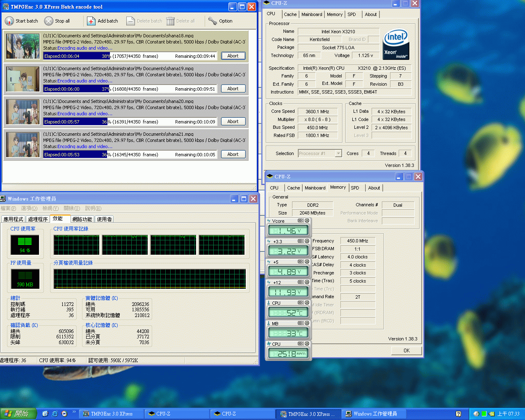Open 關機(U) menu in Task Manager
Screen dimensions: 525x420
coord(72,208)
